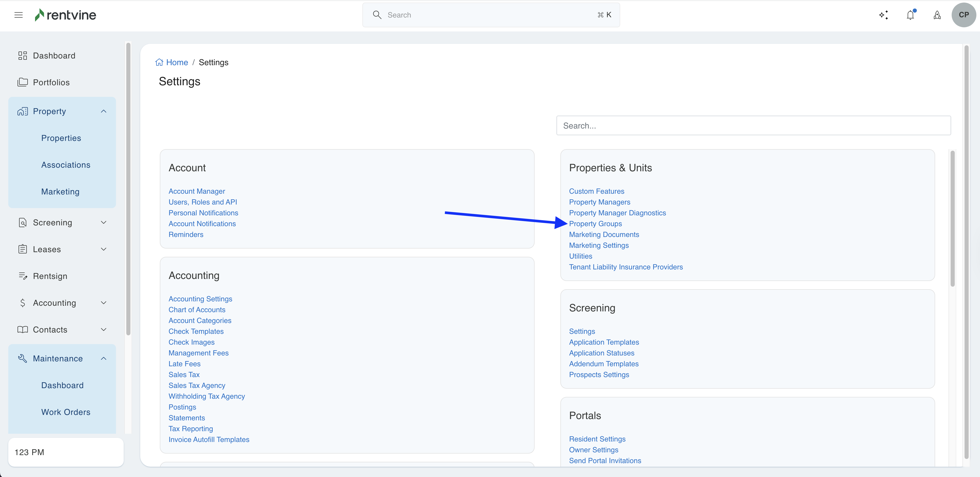
Task: Open Portfolios in the sidebar
Action: (x=51, y=82)
